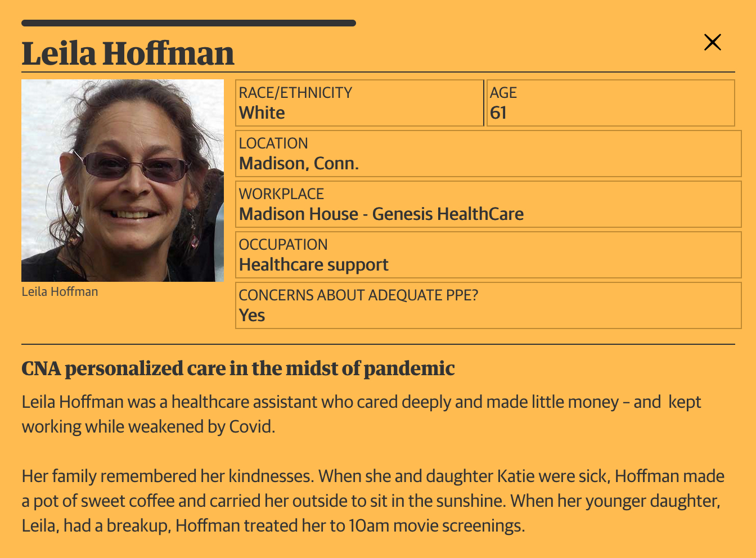Viewport: 756px width, 558px height.
Task: Click the RACE/ETHNICITY field label
Action: (295, 93)
